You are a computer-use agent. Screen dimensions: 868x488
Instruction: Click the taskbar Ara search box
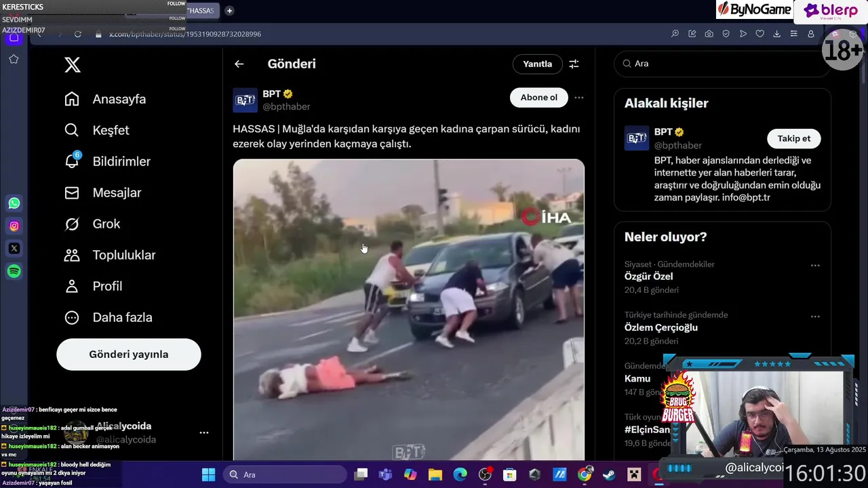pyautogui.click(x=285, y=474)
